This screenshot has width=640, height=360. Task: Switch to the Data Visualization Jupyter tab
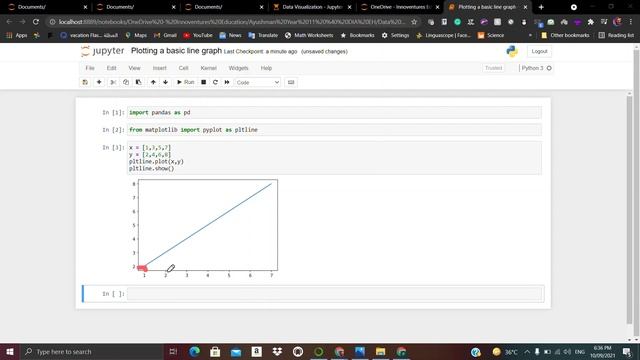312,7
